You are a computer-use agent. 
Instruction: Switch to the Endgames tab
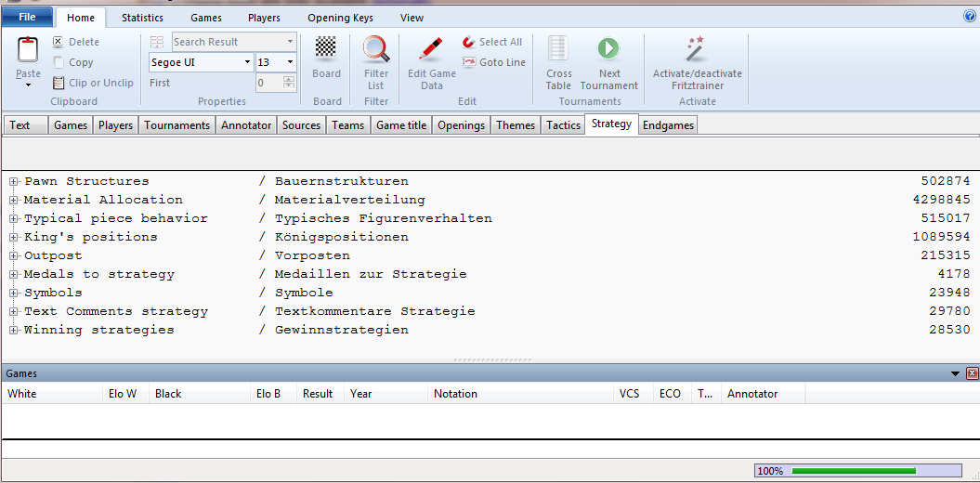tap(668, 125)
